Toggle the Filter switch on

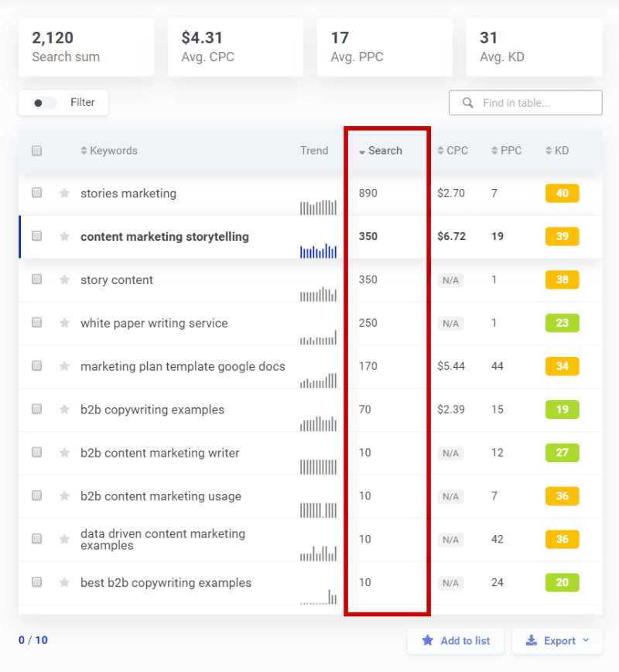pyautogui.click(x=44, y=103)
